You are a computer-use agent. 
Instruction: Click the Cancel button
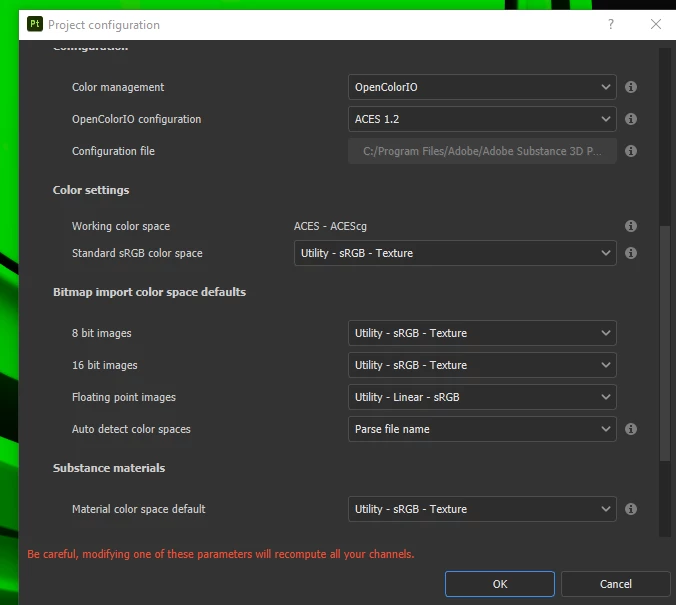click(616, 584)
